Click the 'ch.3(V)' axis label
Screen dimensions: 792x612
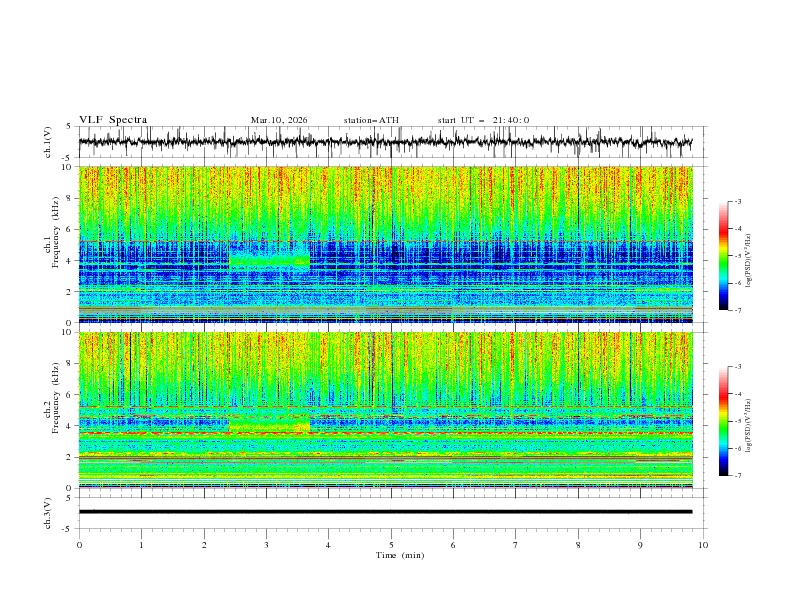[x=48, y=513]
